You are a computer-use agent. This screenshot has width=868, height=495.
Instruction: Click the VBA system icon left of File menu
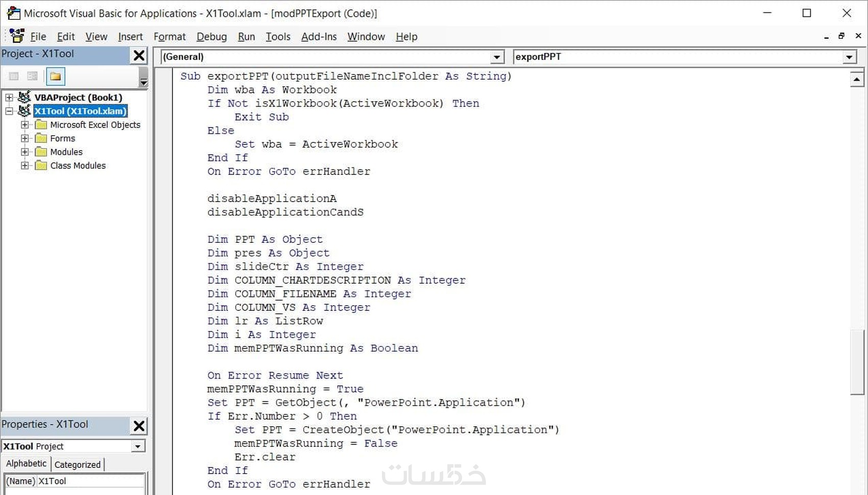17,36
